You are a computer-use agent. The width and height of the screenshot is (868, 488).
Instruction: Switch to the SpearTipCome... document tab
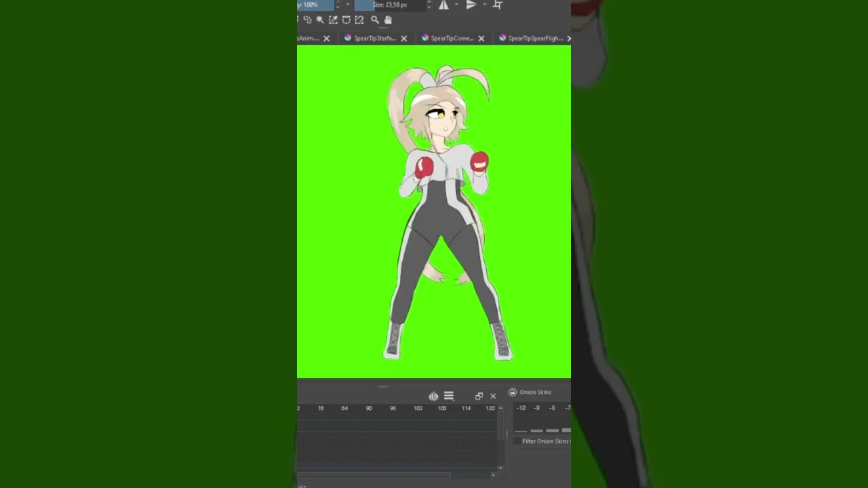point(452,39)
